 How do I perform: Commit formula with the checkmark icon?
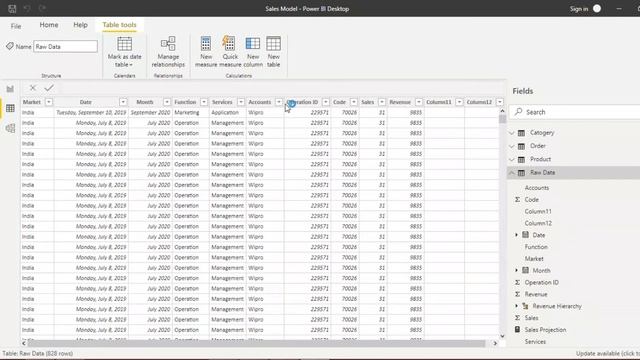point(49,88)
